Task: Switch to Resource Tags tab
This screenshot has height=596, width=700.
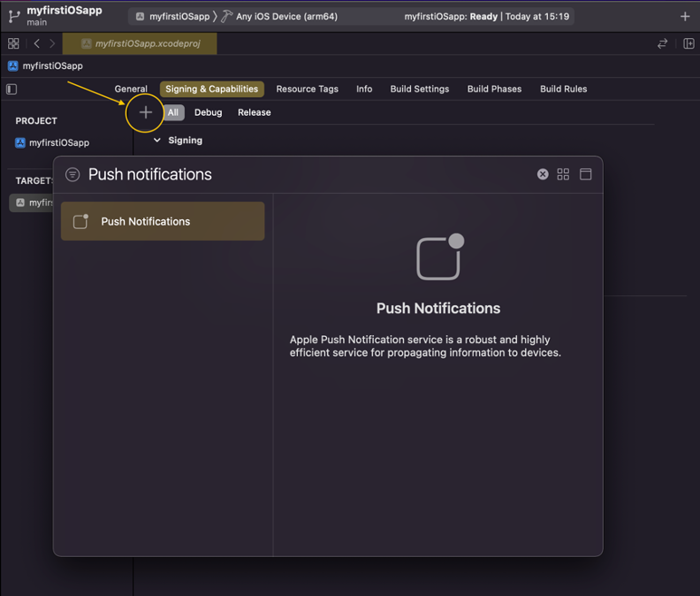Action: 308,89
